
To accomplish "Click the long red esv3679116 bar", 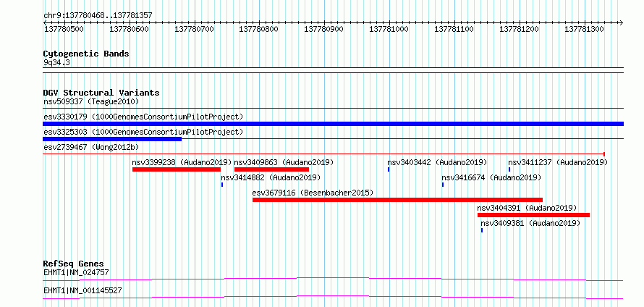I will coord(397,200).
